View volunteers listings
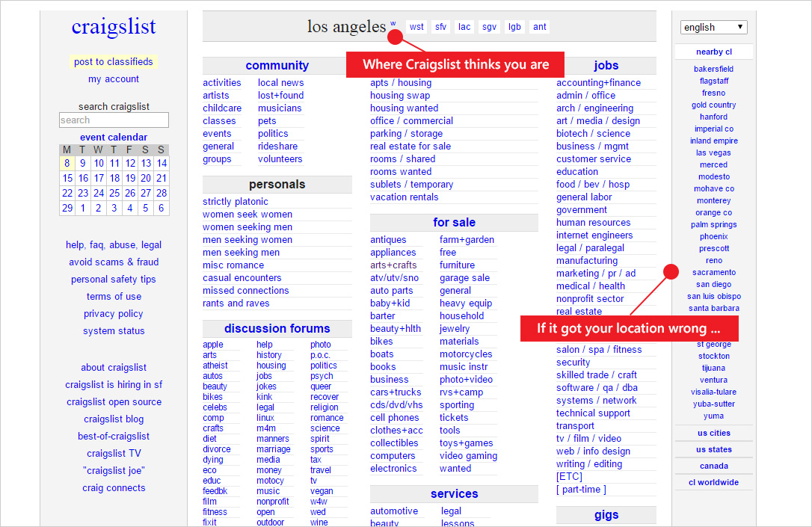Image resolution: width=812 pixels, height=527 pixels. pyautogui.click(x=280, y=159)
